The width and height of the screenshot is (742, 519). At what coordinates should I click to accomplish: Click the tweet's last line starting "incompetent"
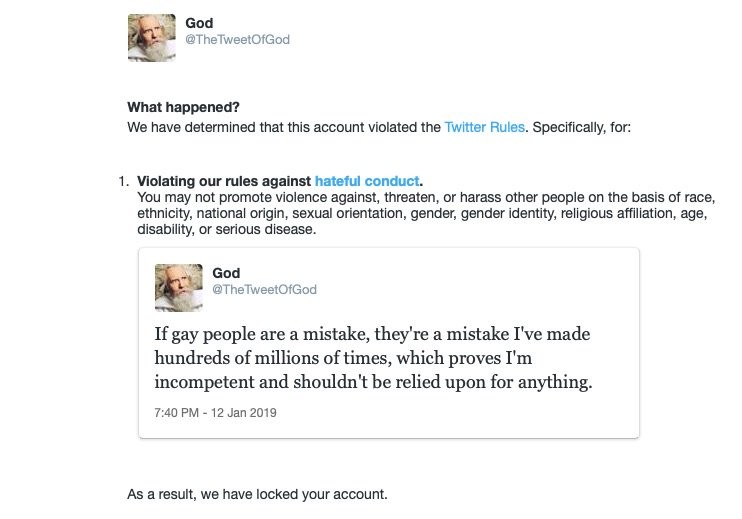[365, 382]
